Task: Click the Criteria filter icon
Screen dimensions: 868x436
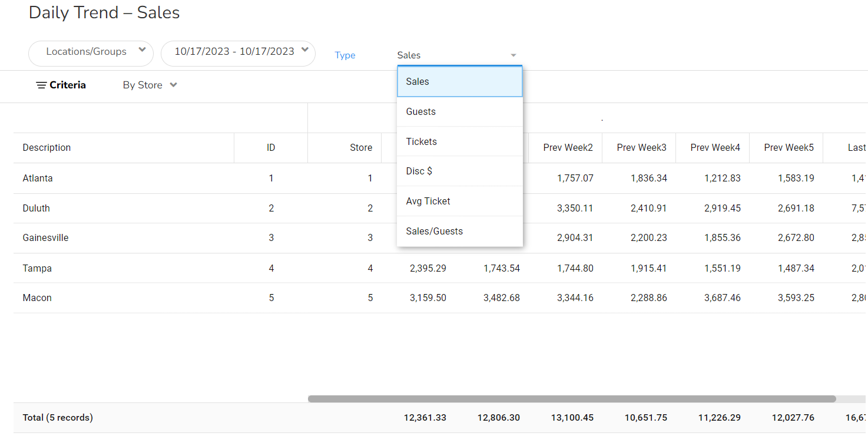Action: pyautogui.click(x=41, y=85)
